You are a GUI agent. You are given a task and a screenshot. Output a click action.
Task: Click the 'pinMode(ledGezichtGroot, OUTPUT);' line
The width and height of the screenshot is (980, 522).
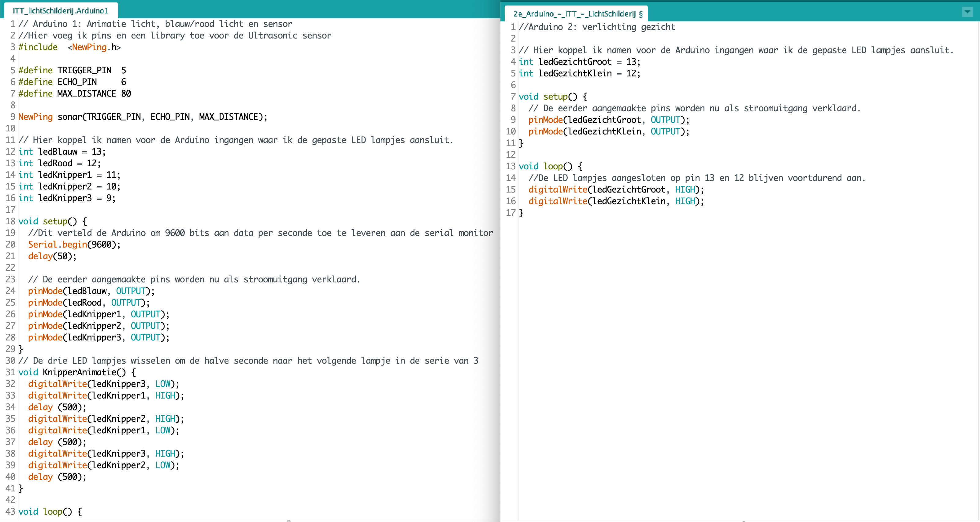[x=609, y=120]
